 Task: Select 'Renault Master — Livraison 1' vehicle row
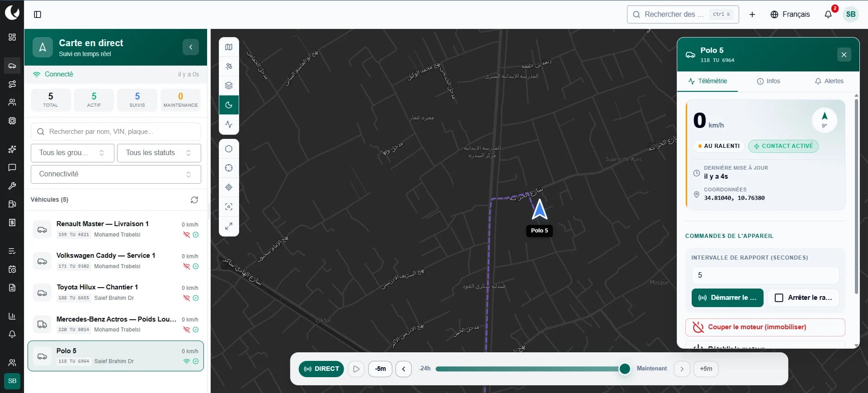point(116,229)
